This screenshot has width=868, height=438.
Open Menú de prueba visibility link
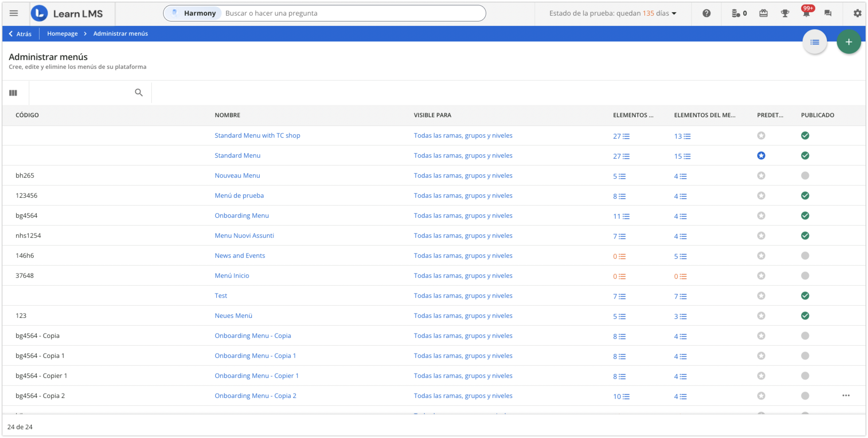(x=463, y=195)
